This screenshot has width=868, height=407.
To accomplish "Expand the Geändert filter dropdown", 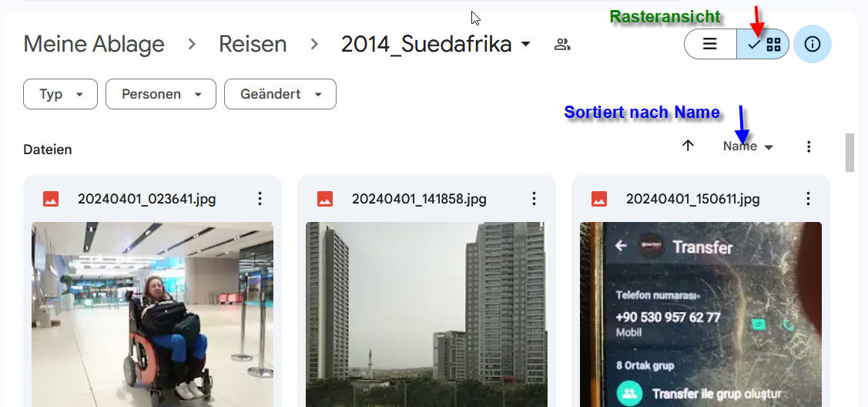I will (x=280, y=94).
